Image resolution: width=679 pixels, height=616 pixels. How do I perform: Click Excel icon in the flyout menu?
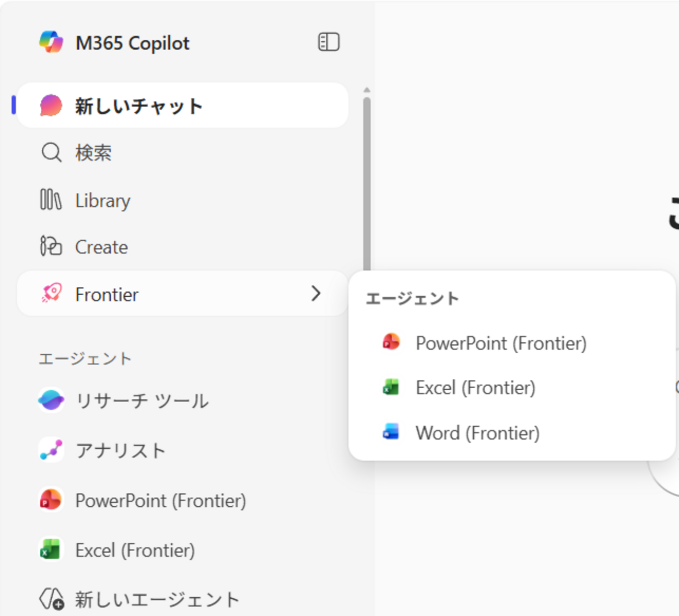(391, 387)
